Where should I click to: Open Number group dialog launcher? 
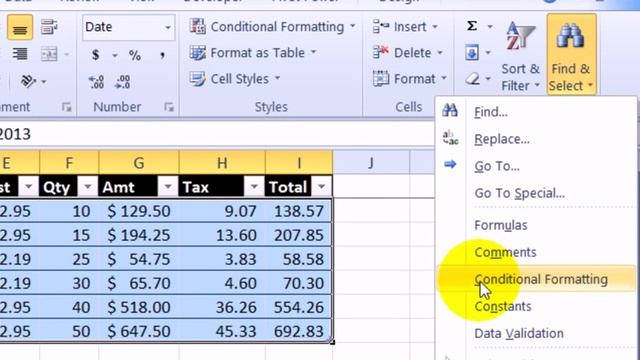tap(169, 107)
